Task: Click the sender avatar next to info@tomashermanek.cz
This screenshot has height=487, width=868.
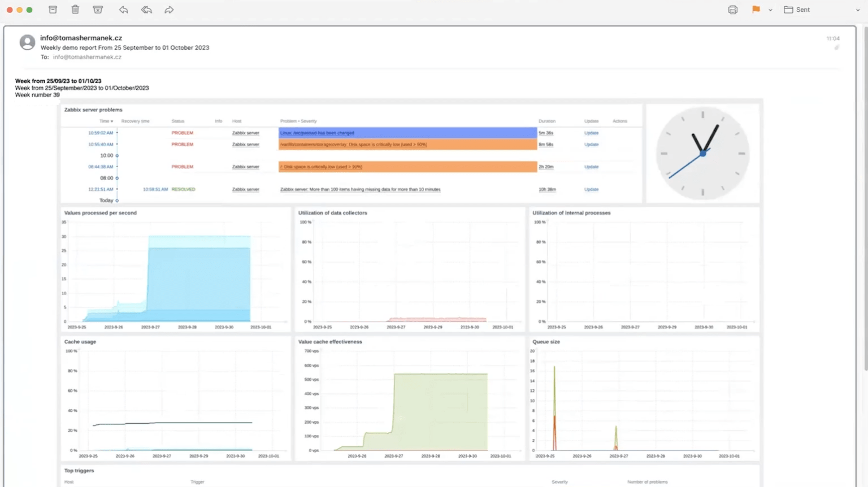Action: pos(27,42)
